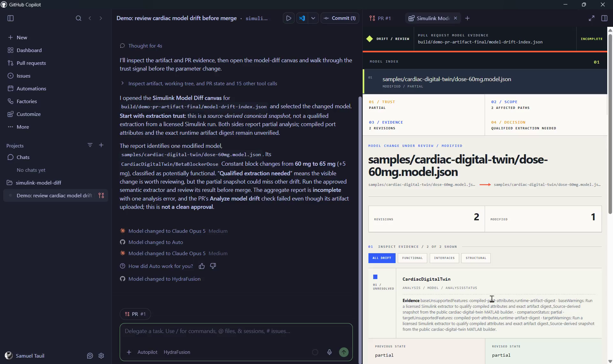Select the simulink-model-diff project folder
The image size is (613, 364).
[56, 183]
